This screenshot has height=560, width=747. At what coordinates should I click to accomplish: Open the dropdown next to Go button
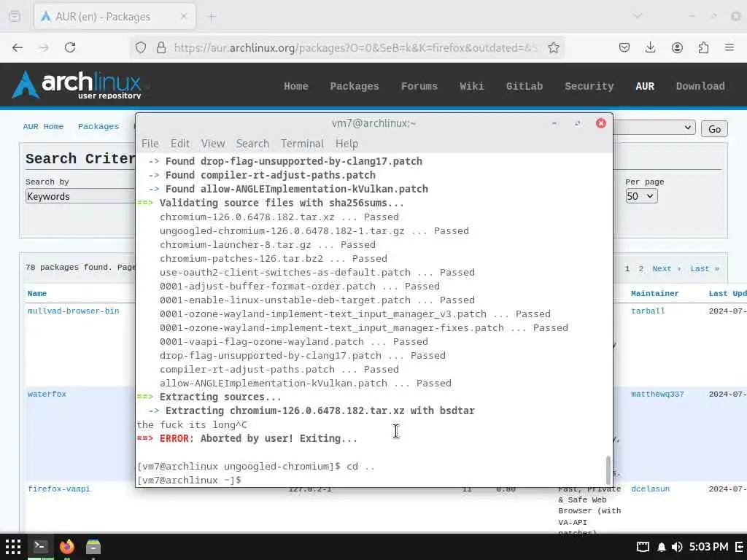pos(654,128)
